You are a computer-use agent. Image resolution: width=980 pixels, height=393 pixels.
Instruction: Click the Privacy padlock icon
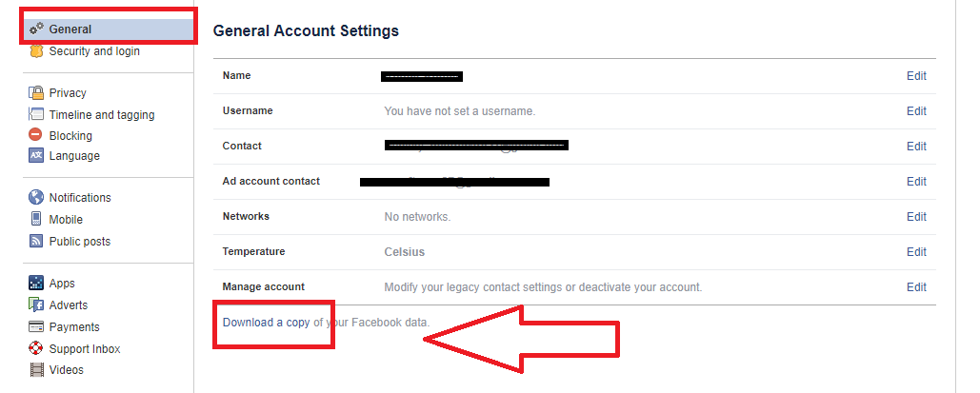tap(36, 93)
